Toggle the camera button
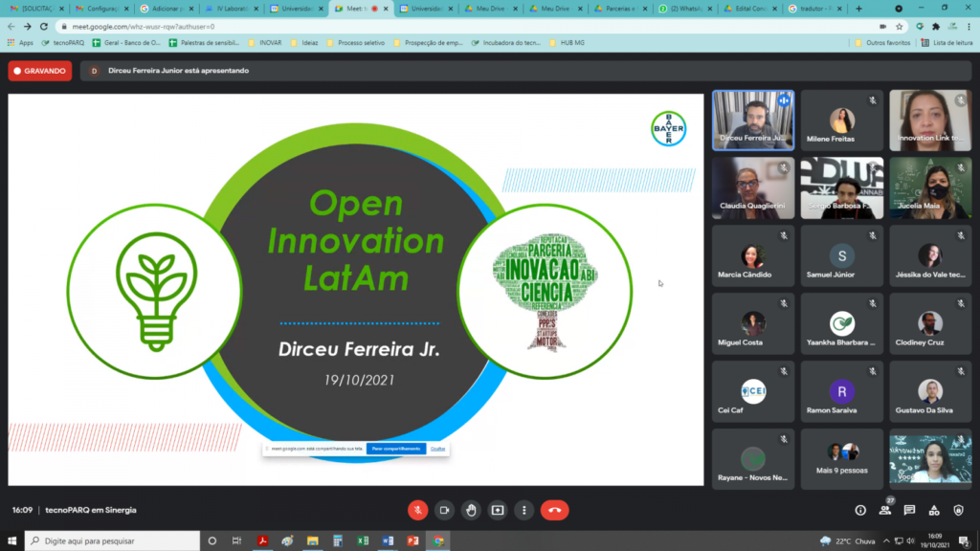 tap(444, 510)
